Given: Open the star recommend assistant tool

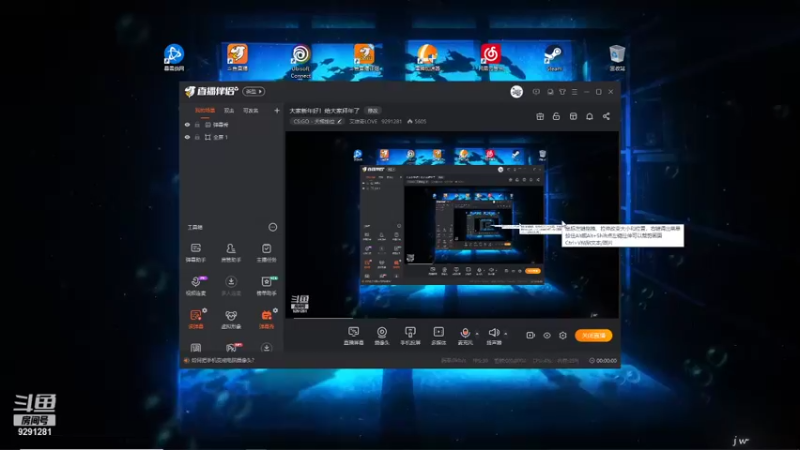Looking at the screenshot, I should click(266, 285).
